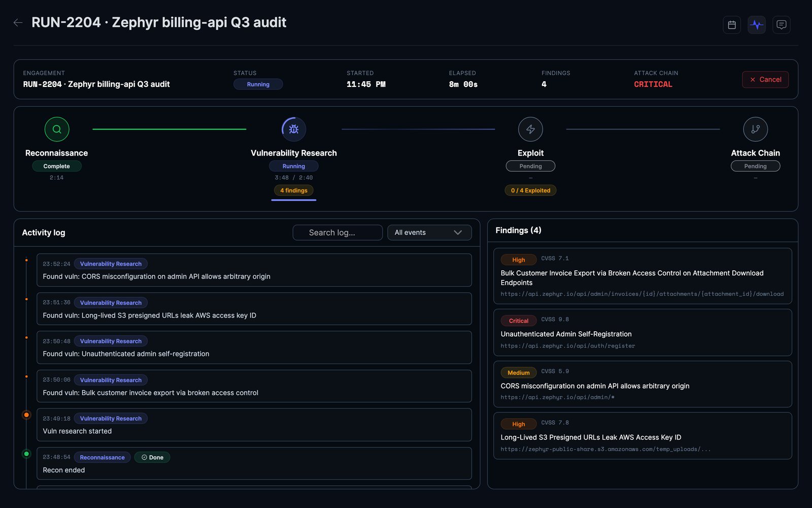812x508 pixels.
Task: Select the Vulnerability Research bug icon
Action: pyautogui.click(x=294, y=129)
